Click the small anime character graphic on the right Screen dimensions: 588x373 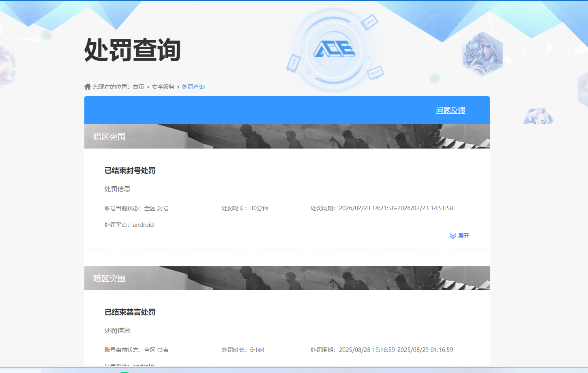click(538, 115)
